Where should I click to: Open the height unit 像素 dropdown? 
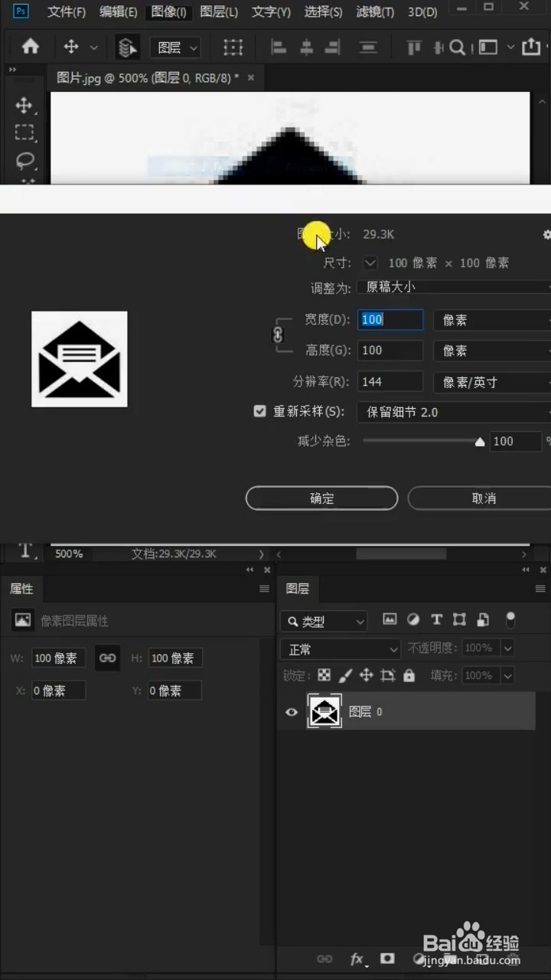click(492, 351)
